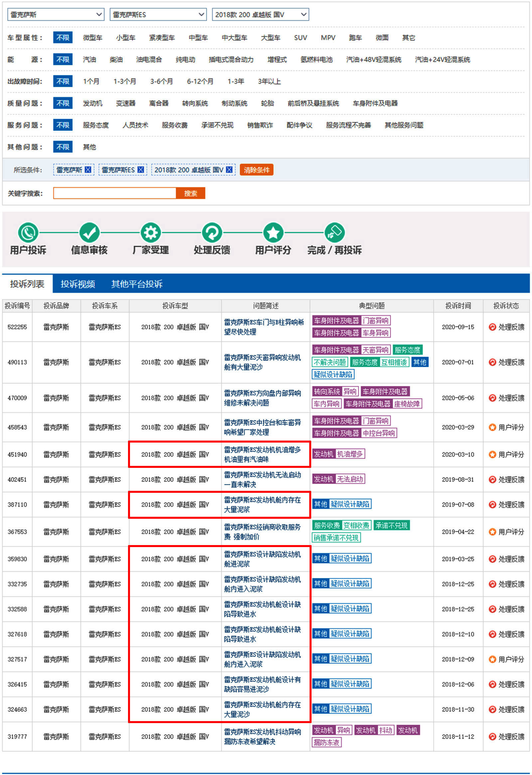Click the 信息审核 checkmark icon
The height and width of the screenshot is (775, 532).
(x=89, y=233)
